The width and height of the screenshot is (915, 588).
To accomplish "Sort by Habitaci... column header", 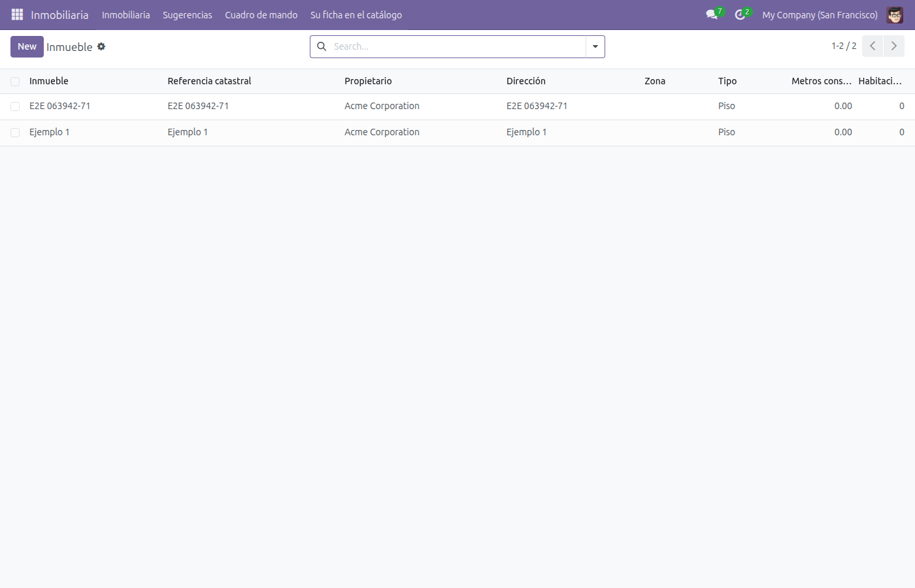I will tap(880, 81).
